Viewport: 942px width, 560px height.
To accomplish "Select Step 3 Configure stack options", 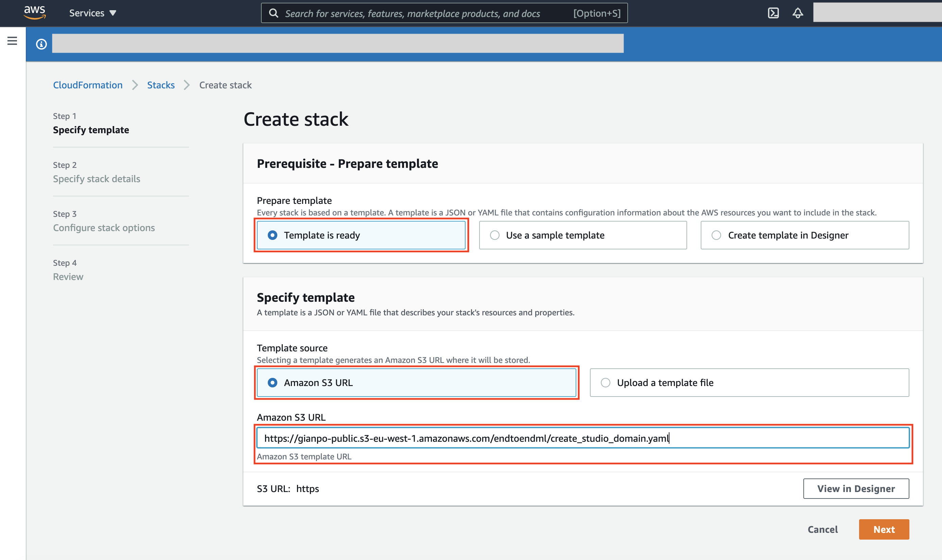I will click(x=104, y=221).
